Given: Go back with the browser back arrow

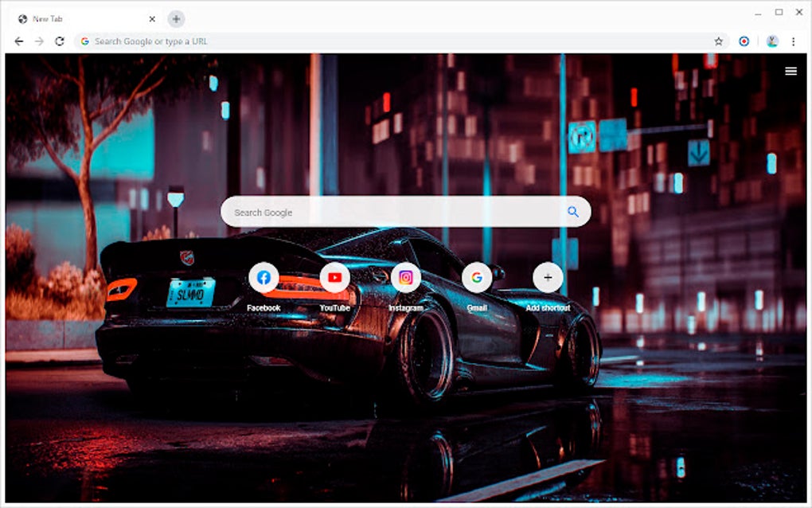Looking at the screenshot, I should point(19,41).
